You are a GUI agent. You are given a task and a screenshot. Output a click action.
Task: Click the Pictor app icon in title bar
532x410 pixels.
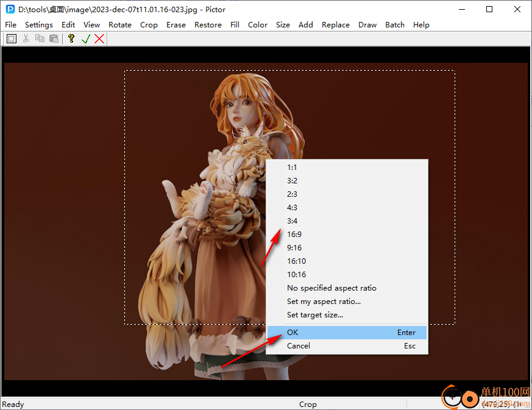point(10,9)
